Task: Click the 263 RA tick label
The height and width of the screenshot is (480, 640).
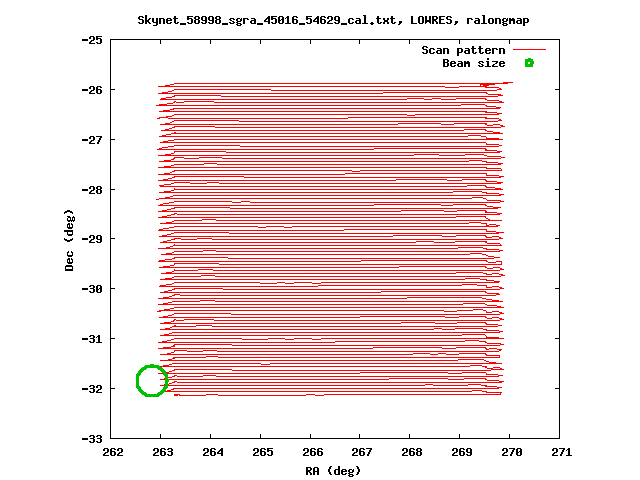Action: pyautogui.click(x=162, y=452)
